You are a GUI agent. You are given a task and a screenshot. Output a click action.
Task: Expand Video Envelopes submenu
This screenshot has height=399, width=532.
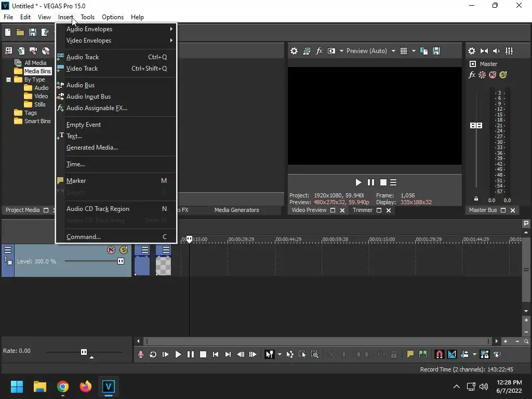pyautogui.click(x=116, y=41)
